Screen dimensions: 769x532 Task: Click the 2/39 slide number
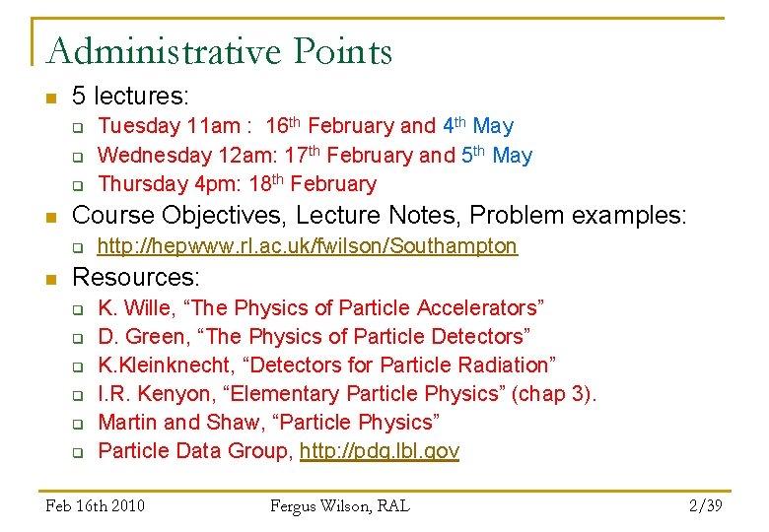[705, 505]
